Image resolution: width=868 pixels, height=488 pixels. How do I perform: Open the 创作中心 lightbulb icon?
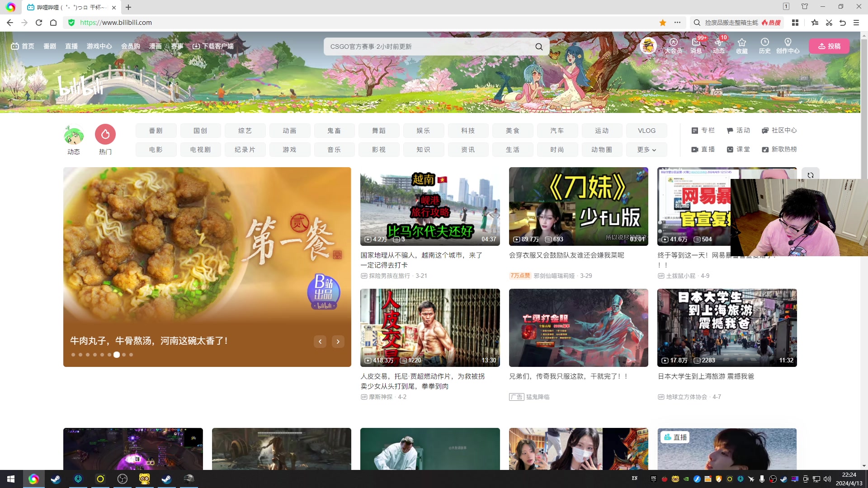[x=788, y=42]
